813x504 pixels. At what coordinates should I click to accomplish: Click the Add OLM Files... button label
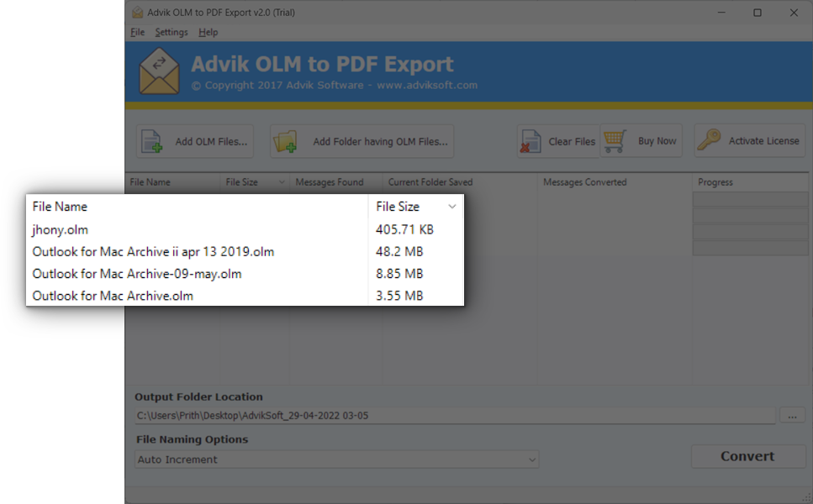211,141
